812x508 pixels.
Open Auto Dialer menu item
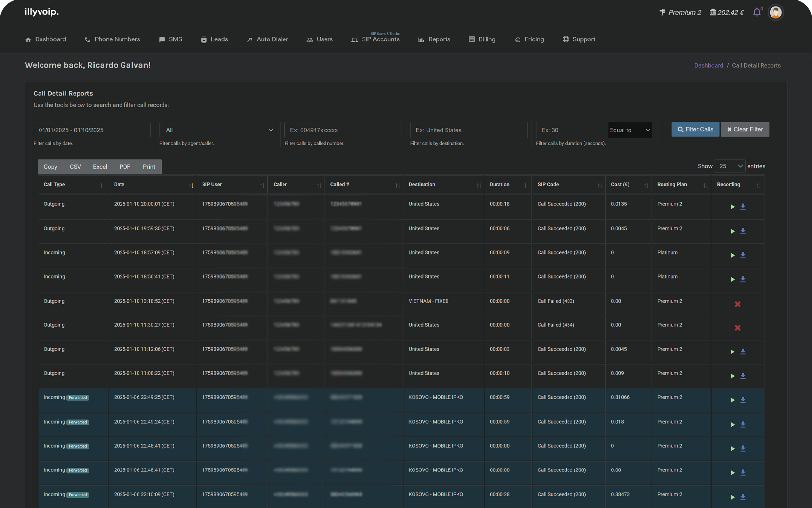267,39
